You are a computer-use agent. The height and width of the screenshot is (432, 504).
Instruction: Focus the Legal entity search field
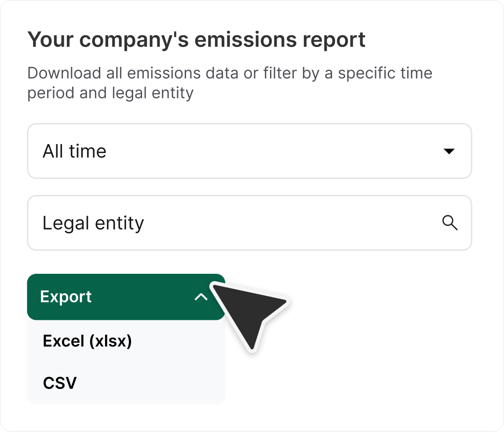(249, 223)
